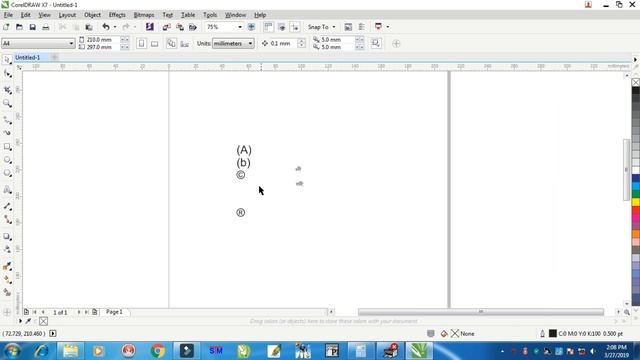Image resolution: width=640 pixels, height=360 pixels.
Task: Select the Polygon tool
Action: point(7,173)
